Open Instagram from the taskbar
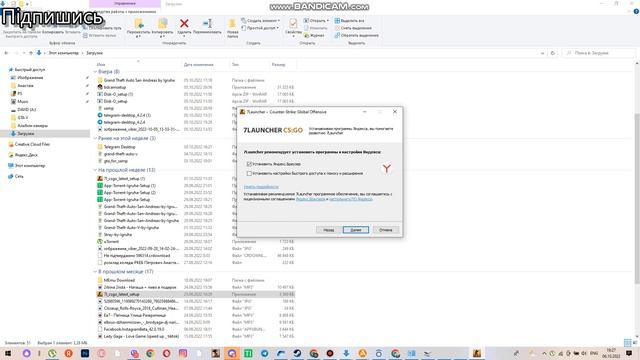The height and width of the screenshot is (360, 640). click(183, 353)
